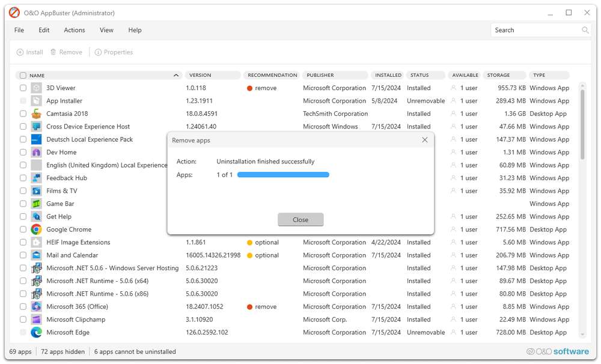Open the Edit menu
601x364 pixels.
pos(44,30)
